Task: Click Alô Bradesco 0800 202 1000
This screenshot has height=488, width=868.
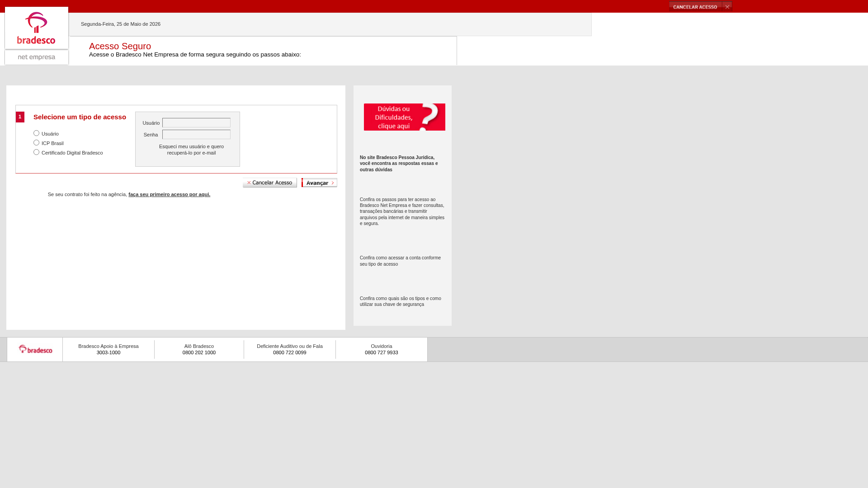Action: coord(199,349)
